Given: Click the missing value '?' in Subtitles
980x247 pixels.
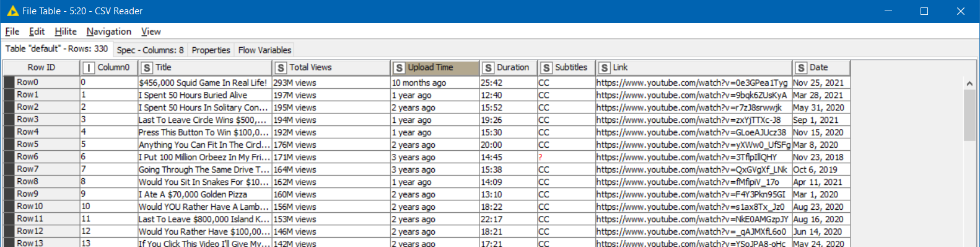Looking at the screenshot, I should 566,157.
